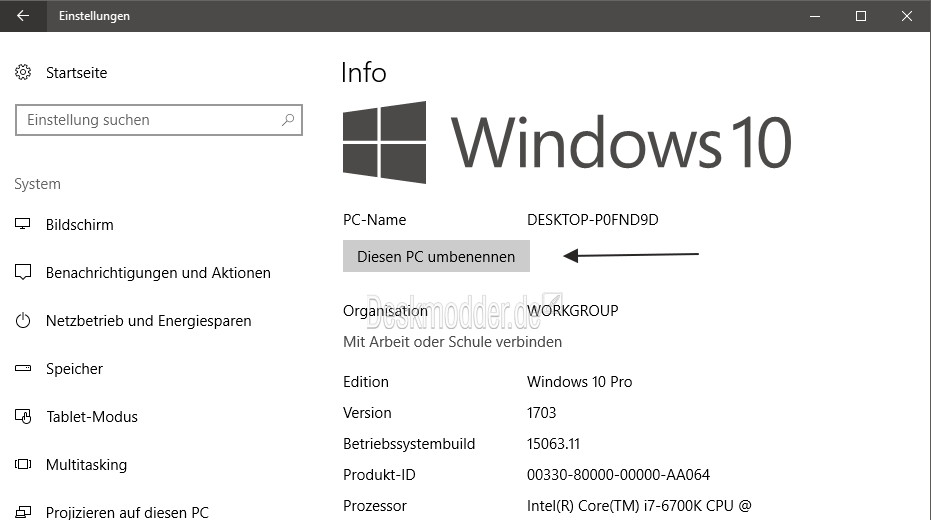Click build value 15063.11
931x520 pixels.
tap(553, 444)
